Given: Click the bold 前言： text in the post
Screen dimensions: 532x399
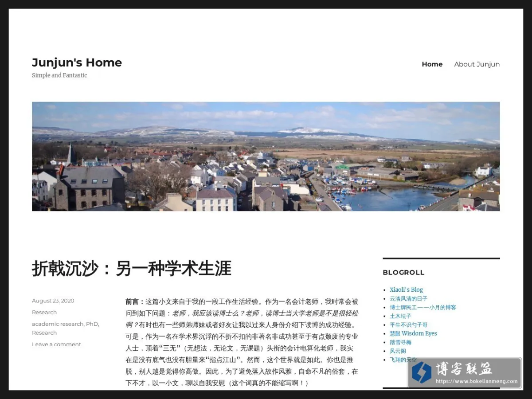Looking at the screenshot, I should [135, 301].
